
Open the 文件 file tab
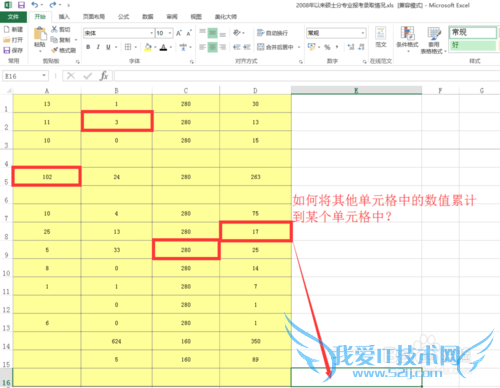click(13, 17)
